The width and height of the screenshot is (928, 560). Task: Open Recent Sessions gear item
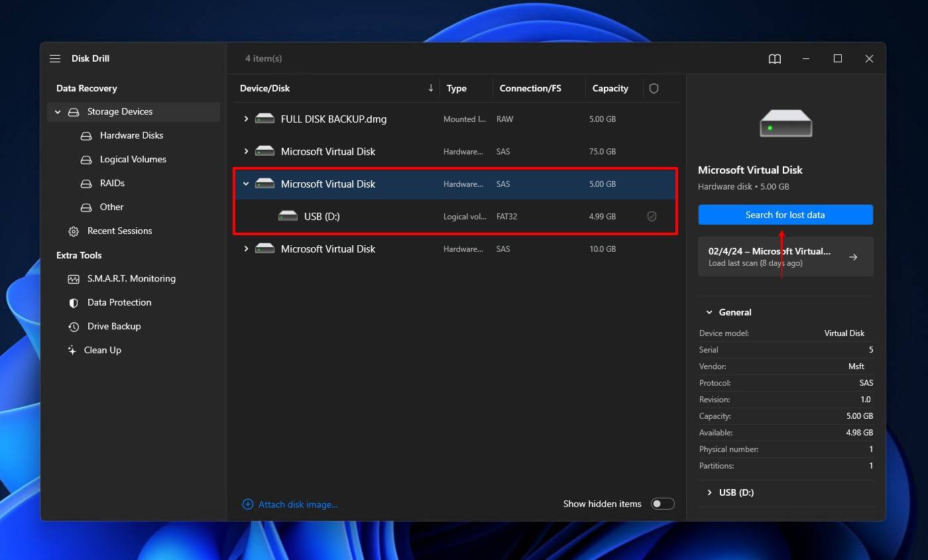click(119, 231)
